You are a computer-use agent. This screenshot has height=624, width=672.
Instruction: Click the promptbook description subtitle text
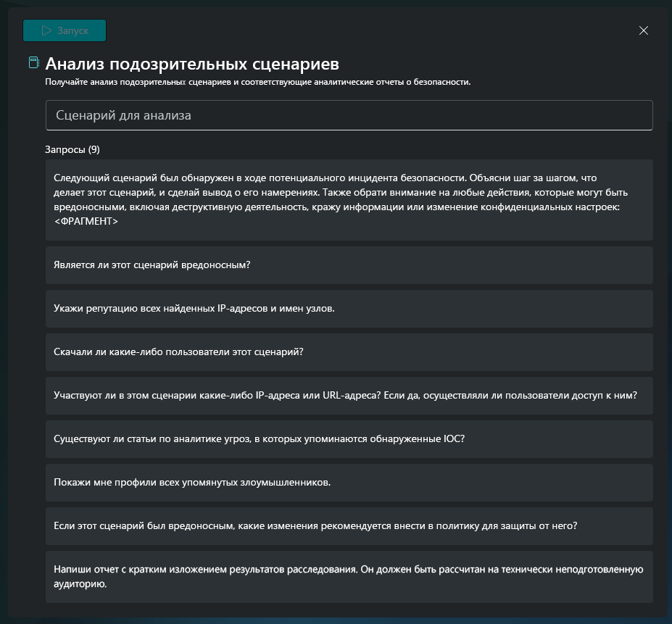(x=257, y=82)
